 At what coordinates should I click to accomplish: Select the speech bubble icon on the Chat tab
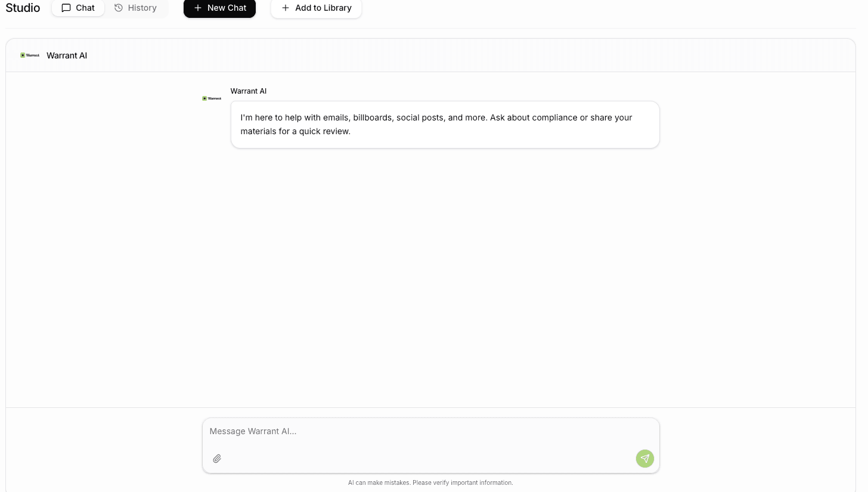[x=67, y=8]
